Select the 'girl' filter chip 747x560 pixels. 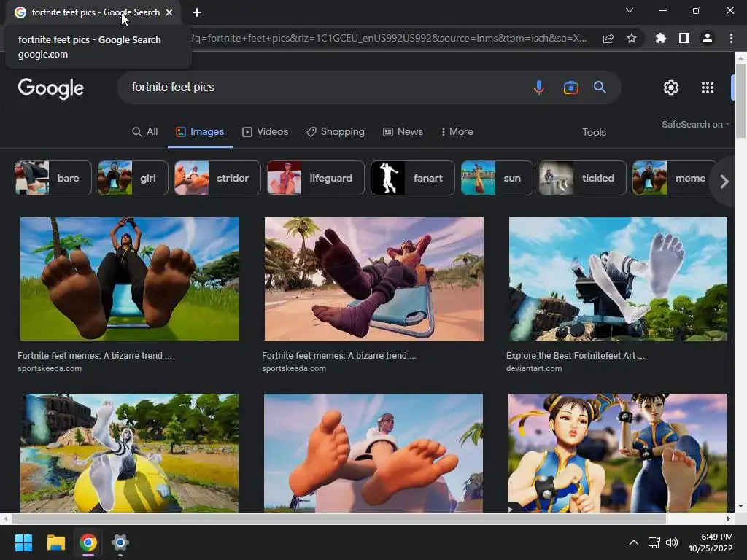pyautogui.click(x=133, y=178)
